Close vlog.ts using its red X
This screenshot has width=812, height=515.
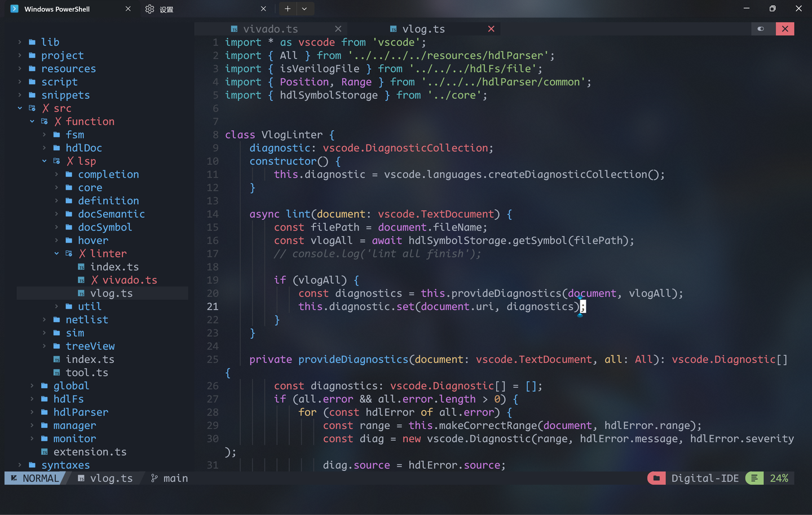491,28
